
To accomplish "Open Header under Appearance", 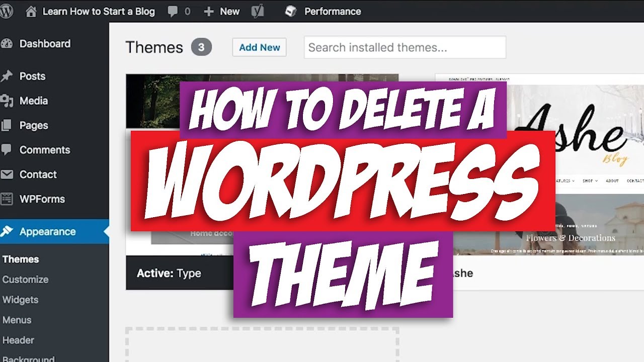I will pos(18,340).
